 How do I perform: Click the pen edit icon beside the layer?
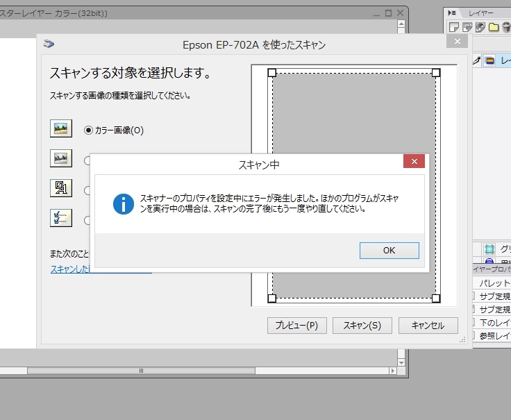pyautogui.click(x=477, y=60)
